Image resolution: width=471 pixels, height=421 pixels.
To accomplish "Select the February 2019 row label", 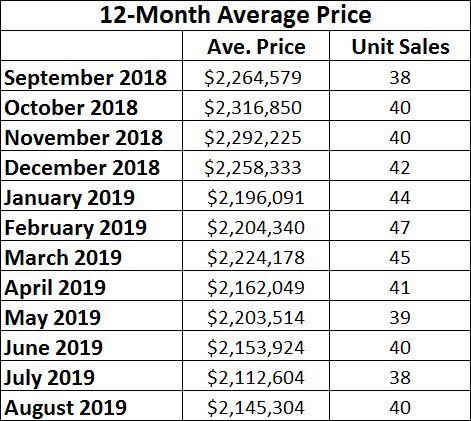I will [x=76, y=228].
